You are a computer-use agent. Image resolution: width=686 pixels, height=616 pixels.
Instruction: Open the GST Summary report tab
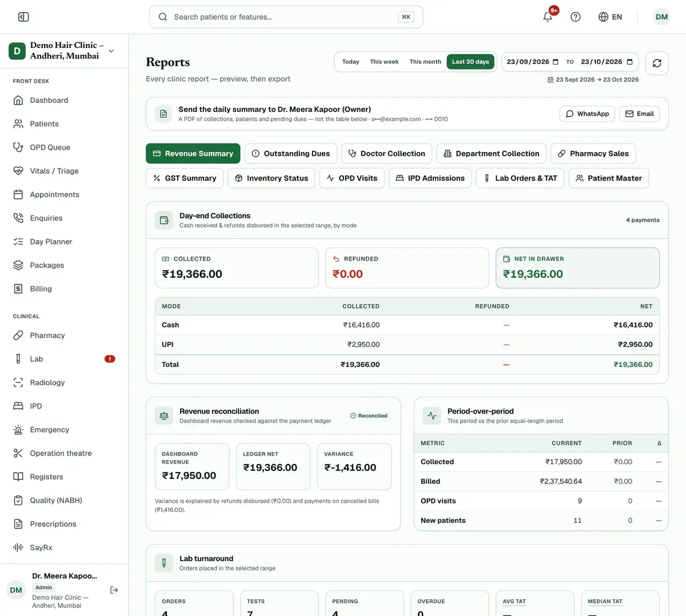[x=185, y=178]
